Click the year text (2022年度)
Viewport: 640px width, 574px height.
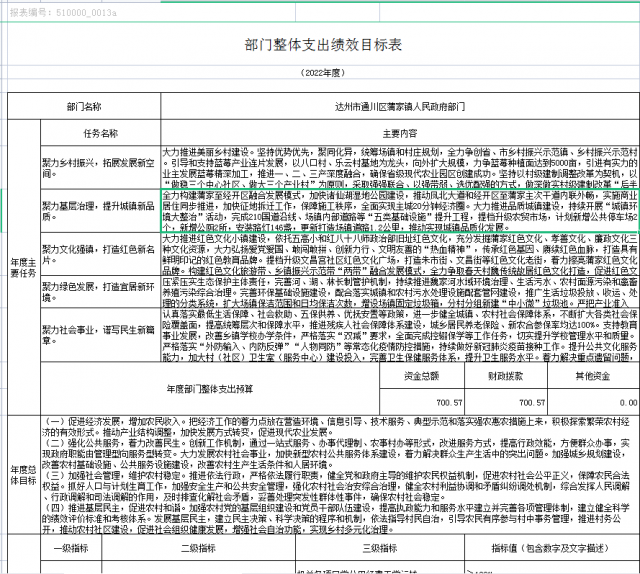point(323,73)
